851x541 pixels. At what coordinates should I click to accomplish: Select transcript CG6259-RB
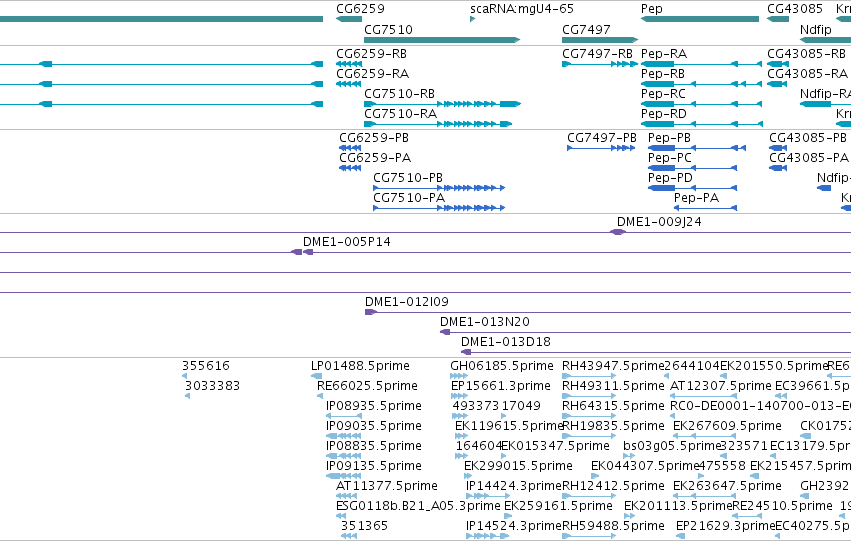click(x=371, y=54)
